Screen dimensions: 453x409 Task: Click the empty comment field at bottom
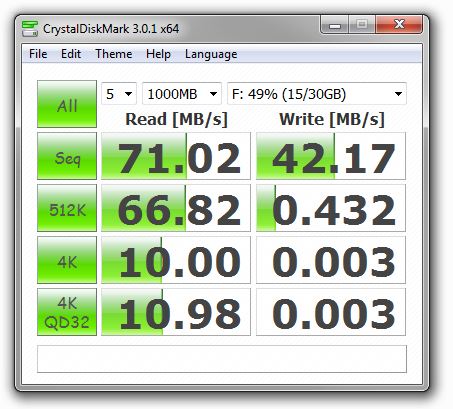point(222,359)
